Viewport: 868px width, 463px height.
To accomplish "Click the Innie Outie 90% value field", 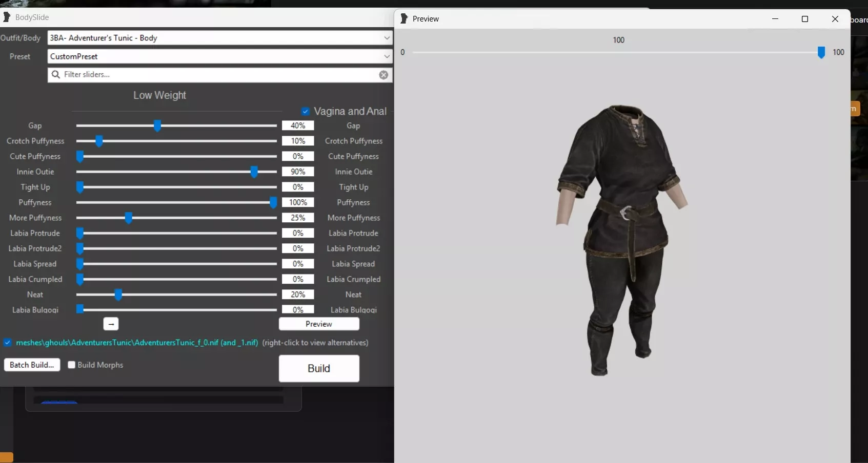I will point(298,172).
